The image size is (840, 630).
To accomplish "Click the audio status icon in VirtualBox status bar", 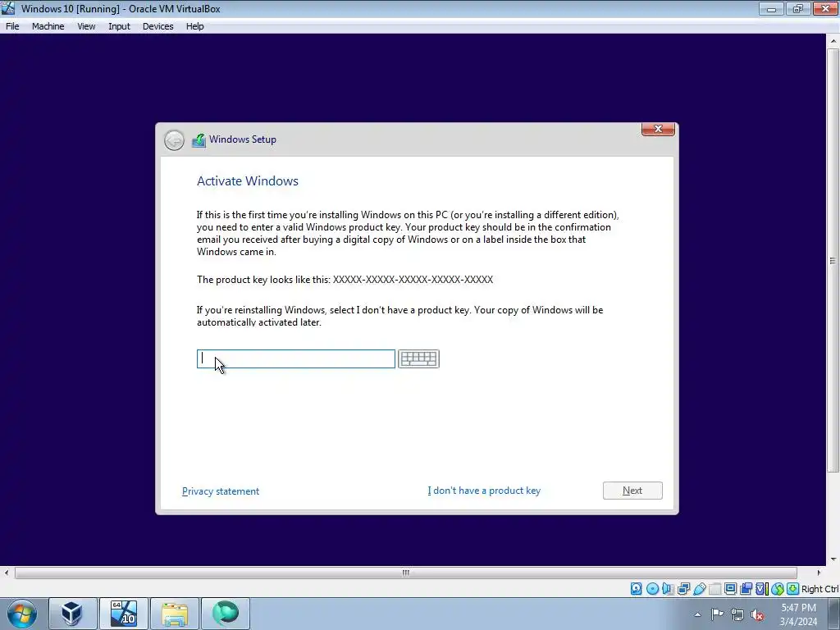I will pyautogui.click(x=668, y=589).
